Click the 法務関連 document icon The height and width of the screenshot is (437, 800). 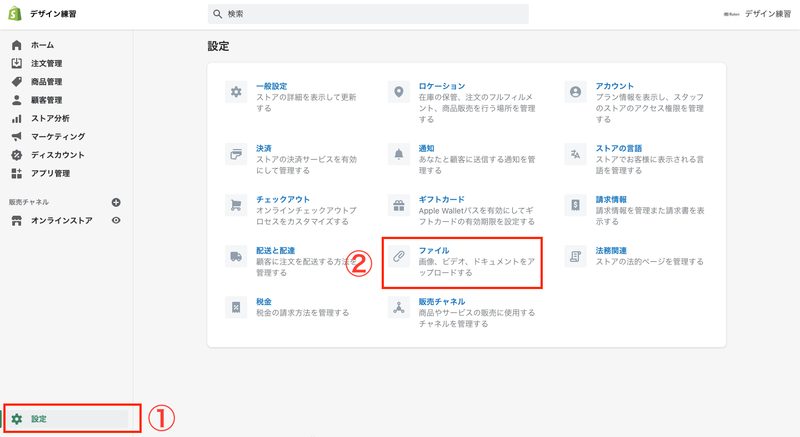[x=576, y=256]
